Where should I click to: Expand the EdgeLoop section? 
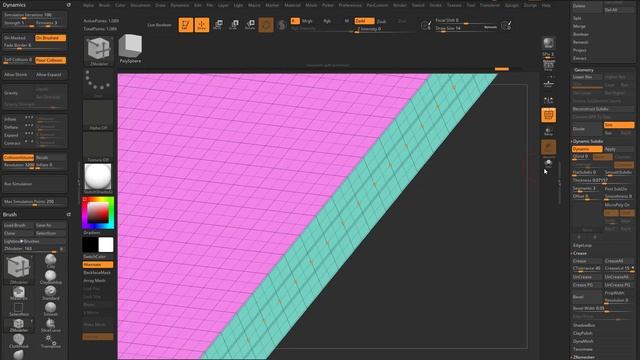(x=582, y=245)
